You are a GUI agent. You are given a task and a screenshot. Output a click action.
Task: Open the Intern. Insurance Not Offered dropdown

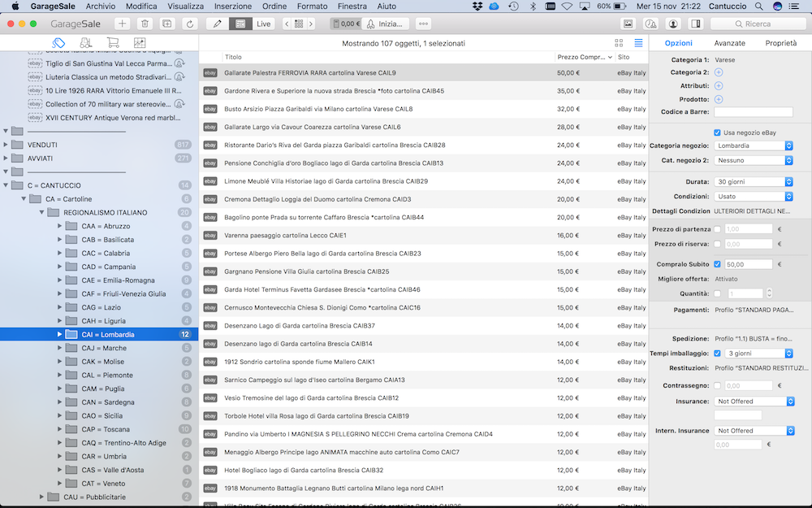coord(754,431)
